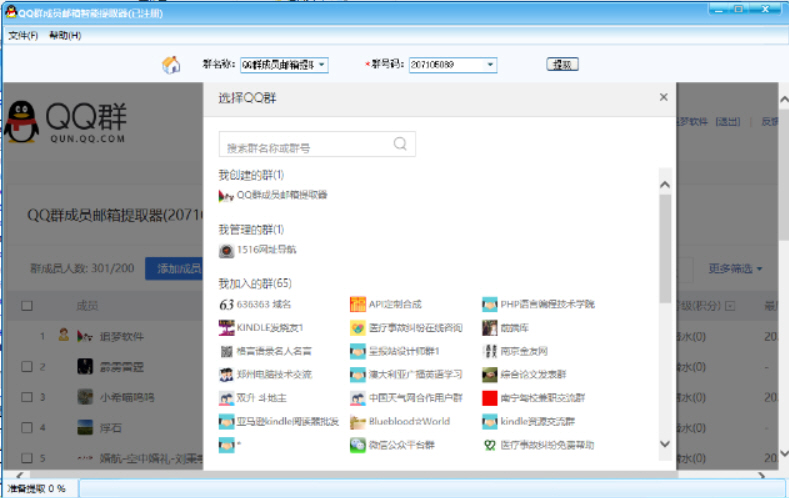
Task: Click the horizontal scrollbar right arrow
Action: click(762, 474)
